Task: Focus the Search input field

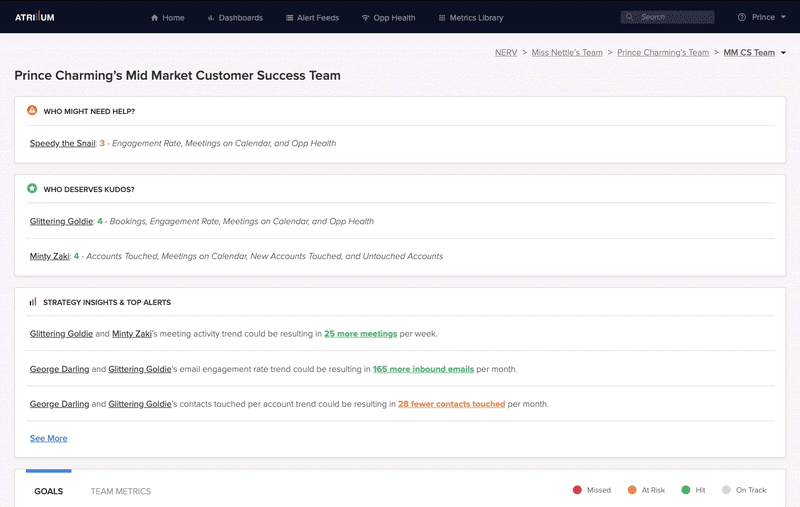Action: click(667, 17)
